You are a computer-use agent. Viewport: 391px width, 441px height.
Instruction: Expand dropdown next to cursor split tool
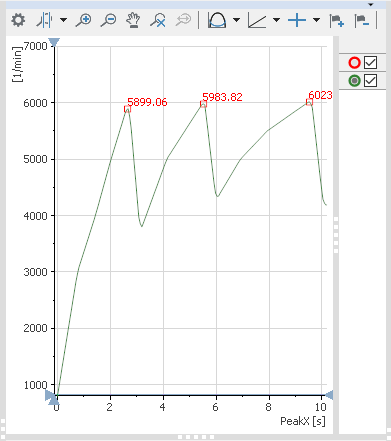click(x=63, y=20)
